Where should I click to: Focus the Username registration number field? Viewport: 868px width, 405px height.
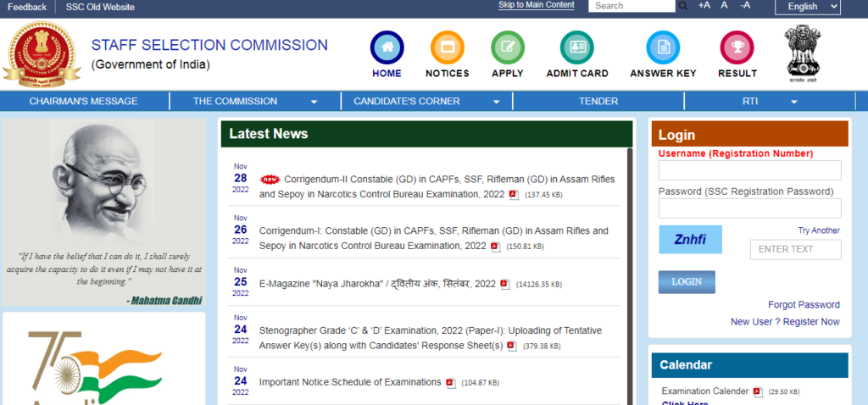749,170
